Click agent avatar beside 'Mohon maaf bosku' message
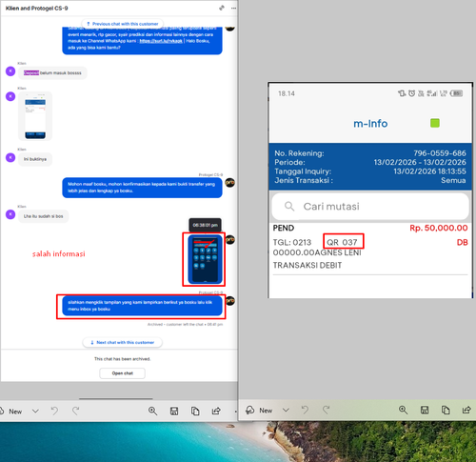476x462 pixels. tap(229, 183)
